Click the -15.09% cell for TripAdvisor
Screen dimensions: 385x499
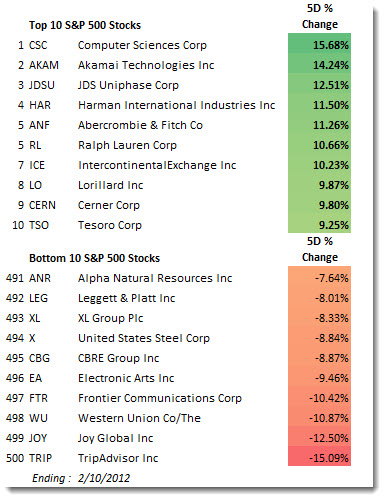(x=319, y=458)
